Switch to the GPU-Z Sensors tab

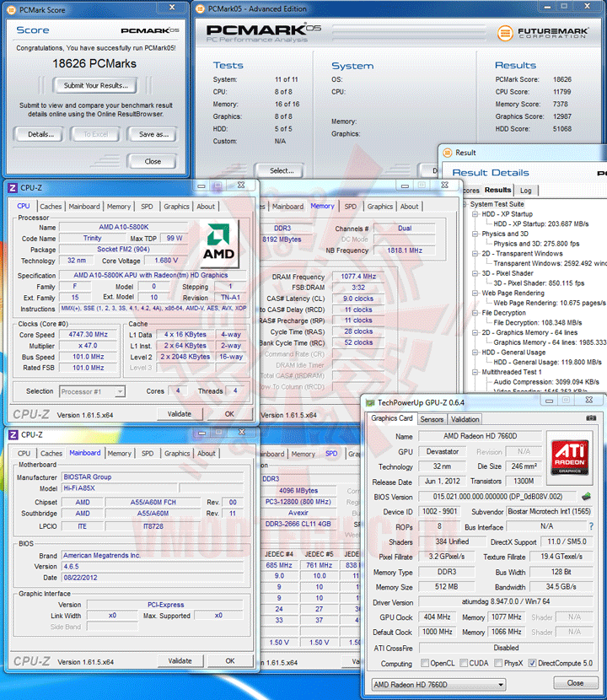click(x=432, y=419)
